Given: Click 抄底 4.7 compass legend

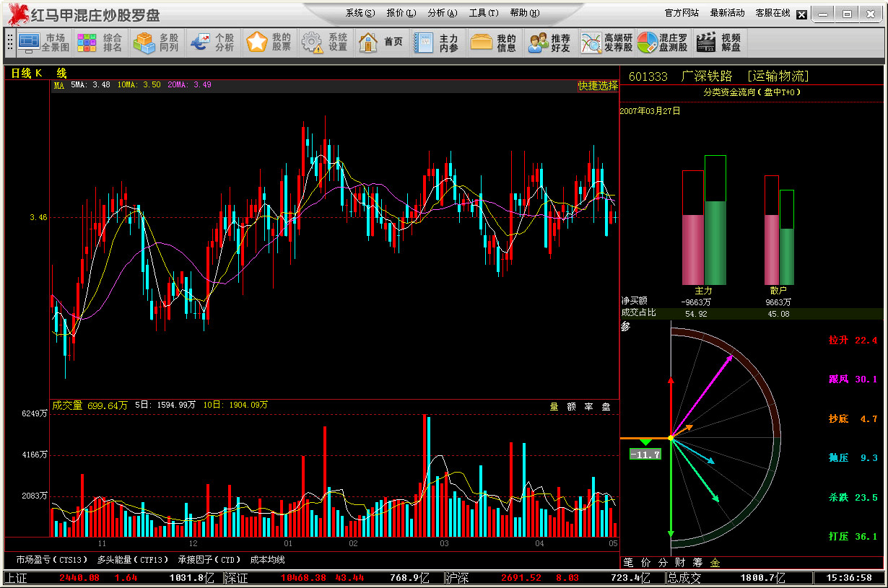Looking at the screenshot, I should point(853,418).
